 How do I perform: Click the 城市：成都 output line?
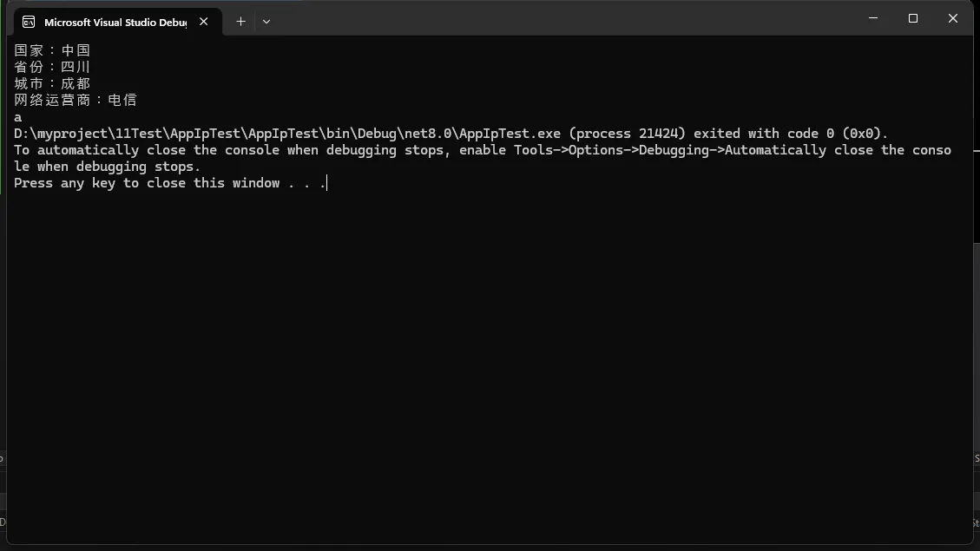(52, 83)
